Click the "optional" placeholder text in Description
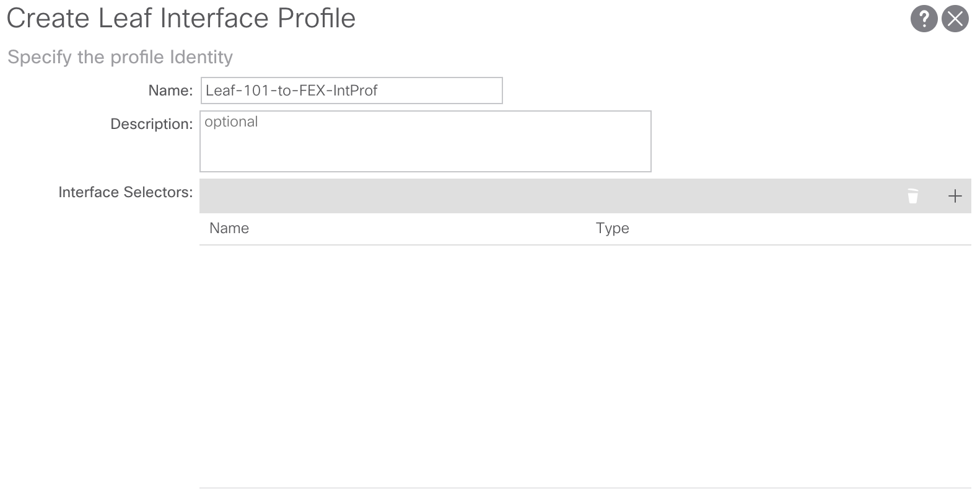This screenshot has width=980, height=501. [231, 122]
